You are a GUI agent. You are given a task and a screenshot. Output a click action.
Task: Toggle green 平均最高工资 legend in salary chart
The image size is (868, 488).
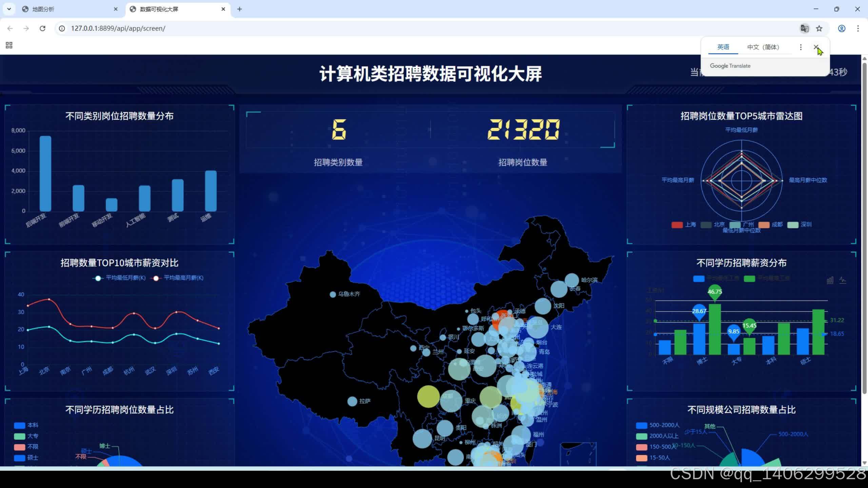767,279
